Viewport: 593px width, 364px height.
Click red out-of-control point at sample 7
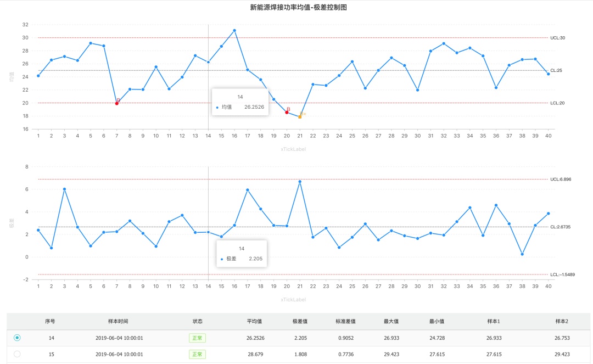116,103
